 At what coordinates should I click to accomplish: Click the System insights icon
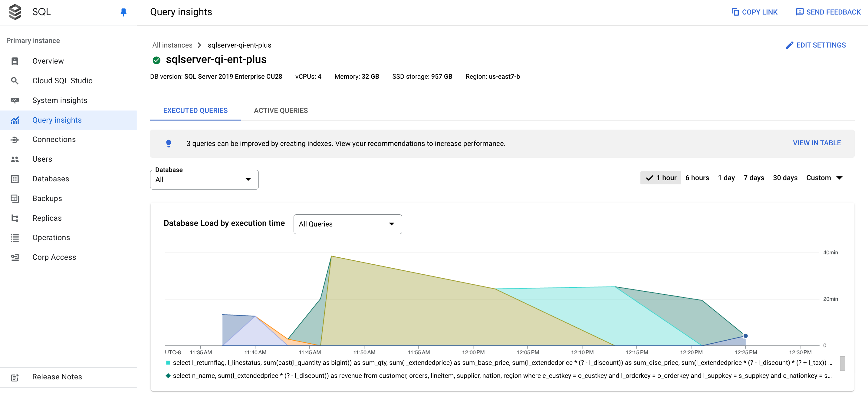pyautogui.click(x=15, y=100)
